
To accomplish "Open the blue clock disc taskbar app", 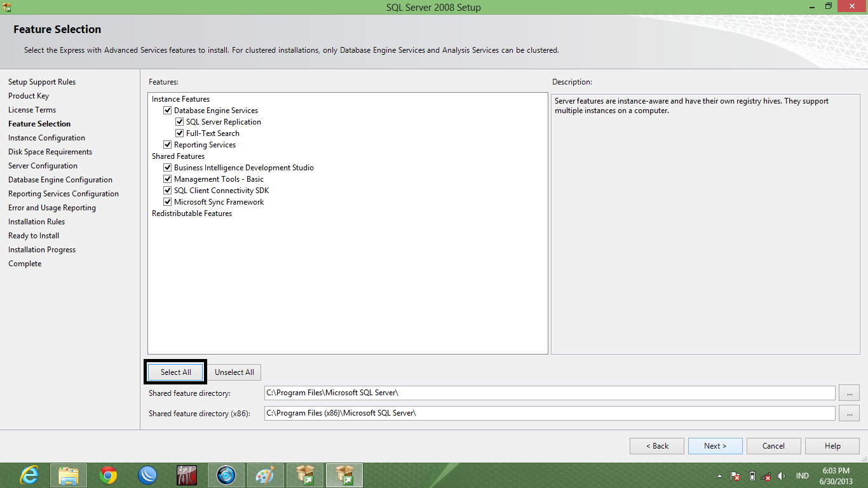I will (226, 475).
